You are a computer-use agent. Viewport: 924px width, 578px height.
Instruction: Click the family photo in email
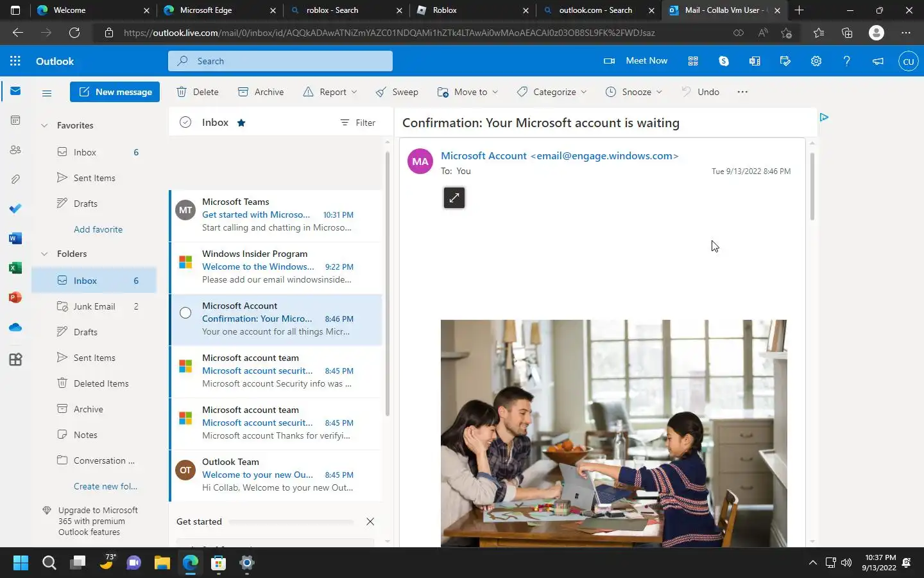[x=613, y=433]
